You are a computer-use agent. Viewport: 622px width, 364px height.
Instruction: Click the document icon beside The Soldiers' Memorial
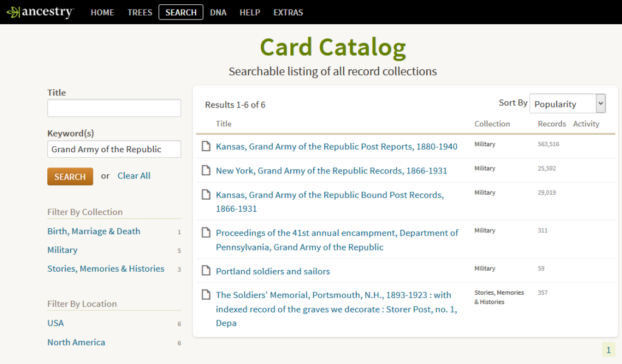206,295
